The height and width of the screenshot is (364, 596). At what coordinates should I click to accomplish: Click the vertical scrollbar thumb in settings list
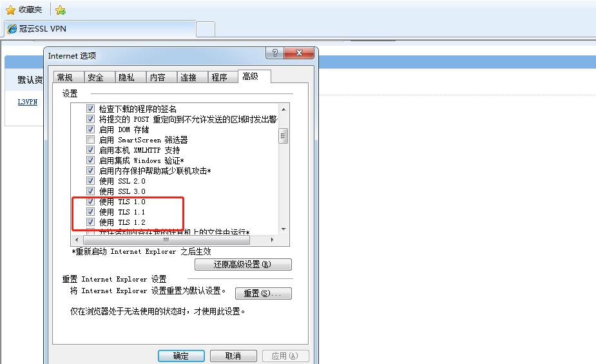coord(283,136)
